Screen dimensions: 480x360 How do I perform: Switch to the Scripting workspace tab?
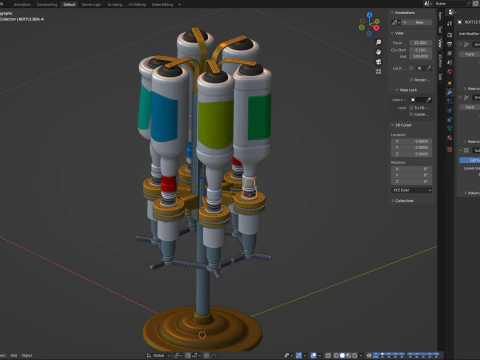tap(115, 4)
